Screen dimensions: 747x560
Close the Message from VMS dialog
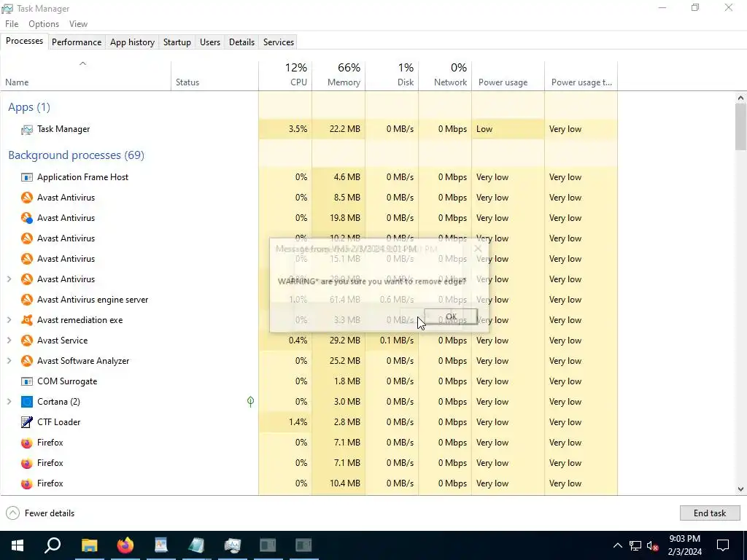[478, 249]
